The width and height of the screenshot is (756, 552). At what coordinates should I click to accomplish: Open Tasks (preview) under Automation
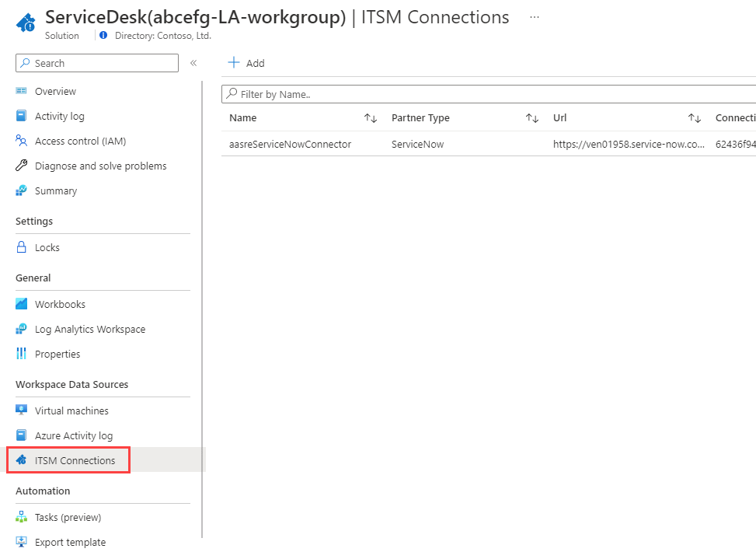pos(68,517)
